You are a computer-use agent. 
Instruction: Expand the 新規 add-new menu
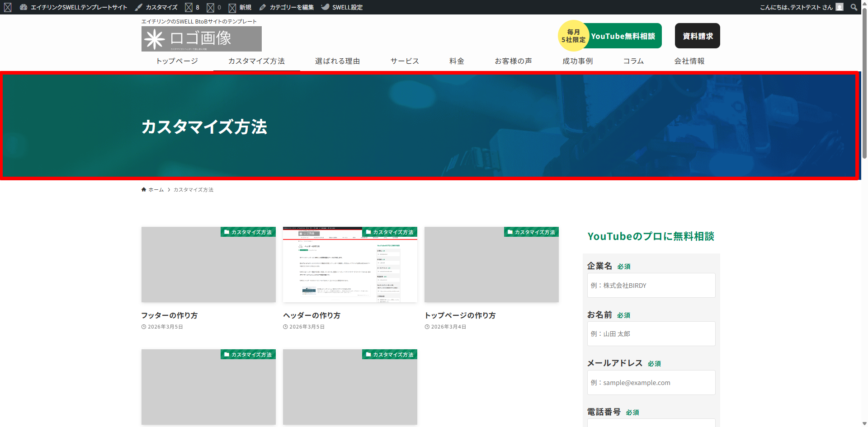coord(240,7)
